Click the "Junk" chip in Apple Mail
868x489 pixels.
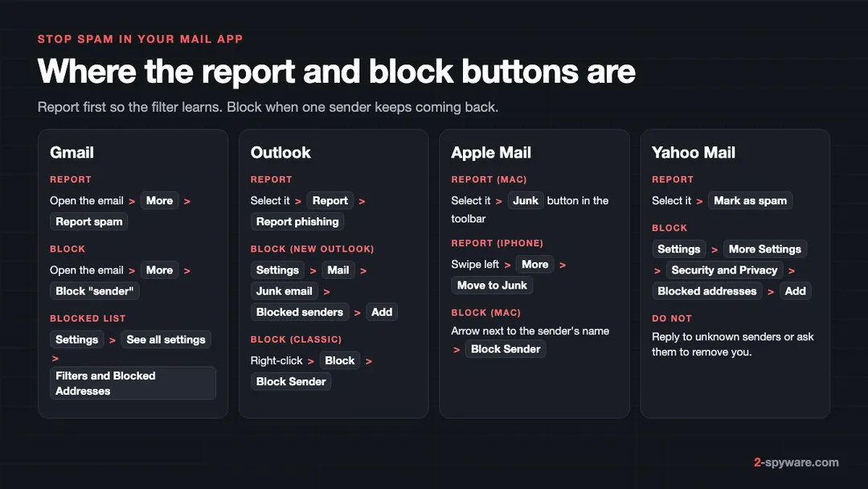pos(526,200)
